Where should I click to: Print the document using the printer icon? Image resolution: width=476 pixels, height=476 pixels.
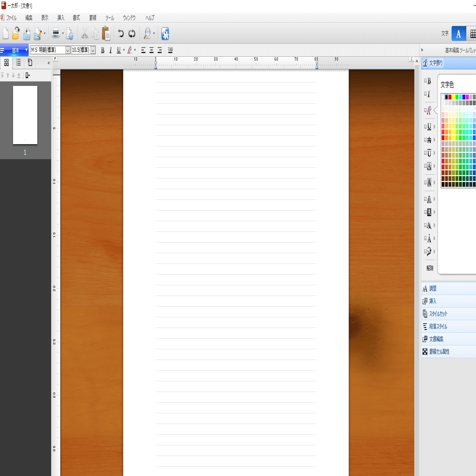(55, 33)
